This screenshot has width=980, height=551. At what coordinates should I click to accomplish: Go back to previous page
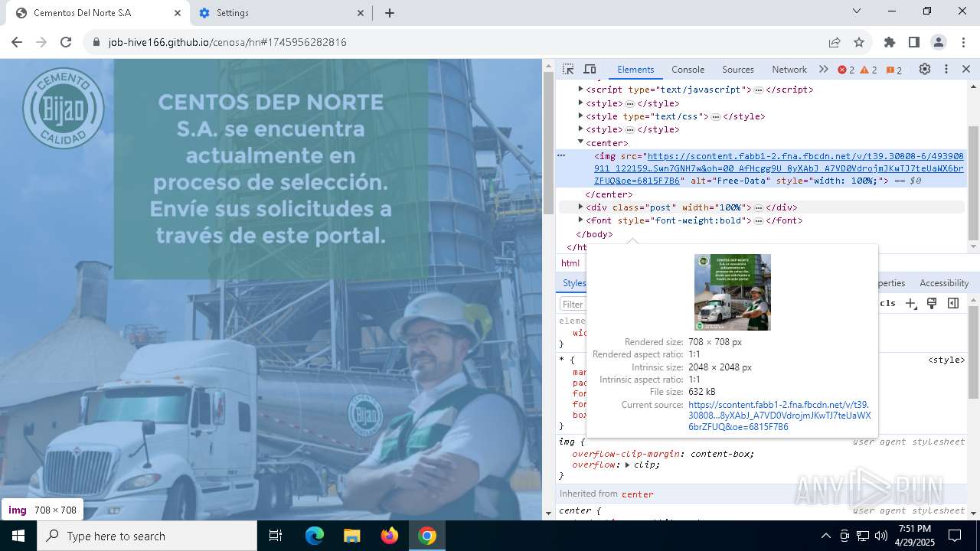point(17,42)
